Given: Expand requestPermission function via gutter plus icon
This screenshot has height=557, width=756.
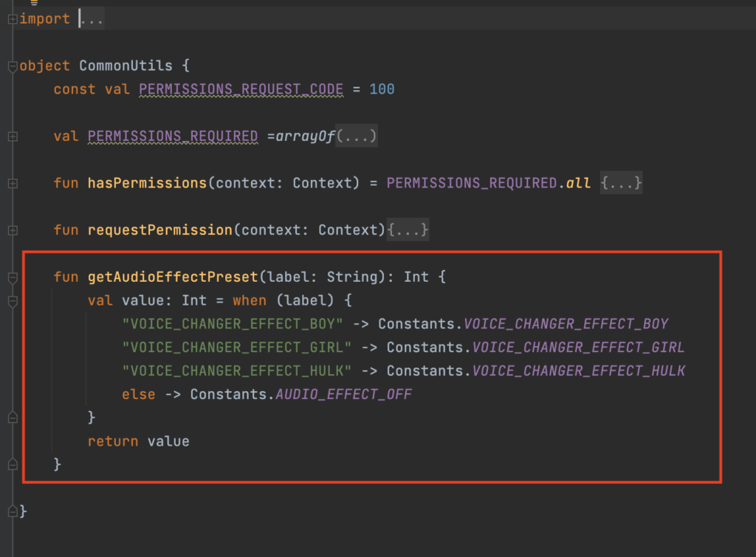Looking at the screenshot, I should tap(12, 230).
